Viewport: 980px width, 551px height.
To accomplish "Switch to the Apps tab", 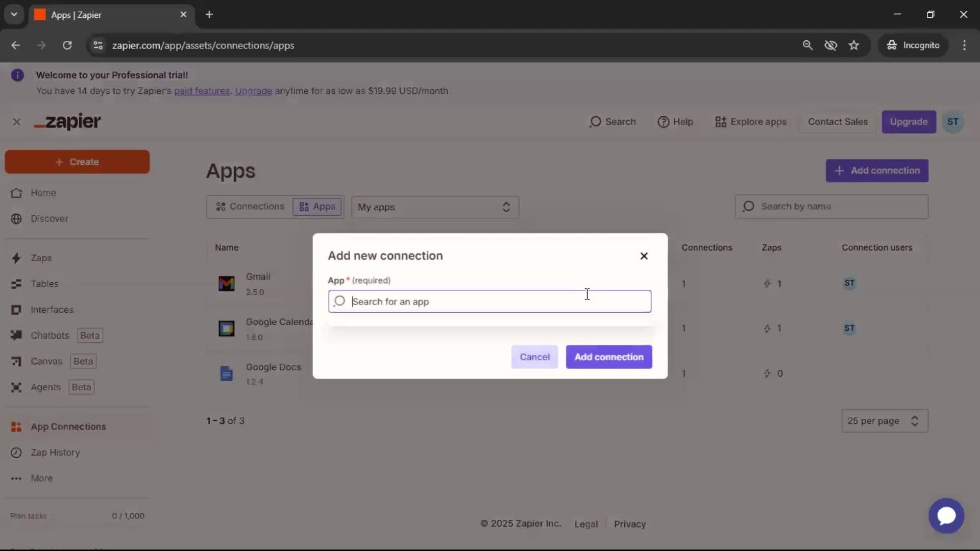I will coord(317,207).
